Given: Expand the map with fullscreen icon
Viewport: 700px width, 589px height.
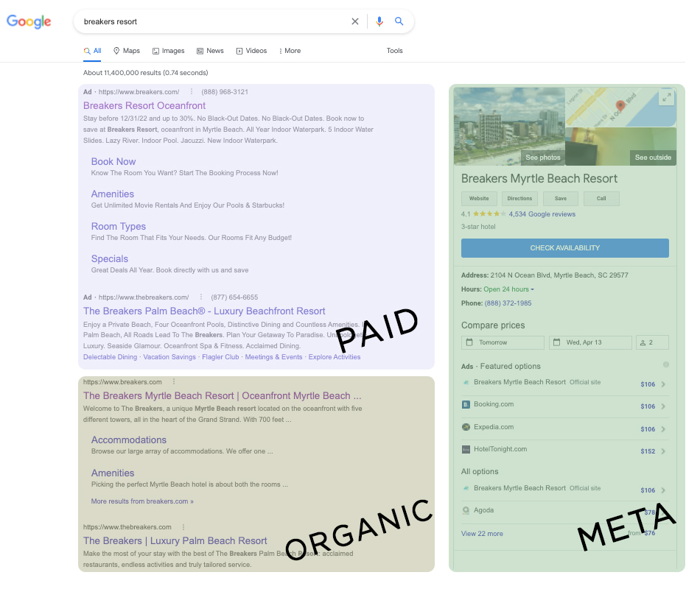Looking at the screenshot, I should [667, 97].
